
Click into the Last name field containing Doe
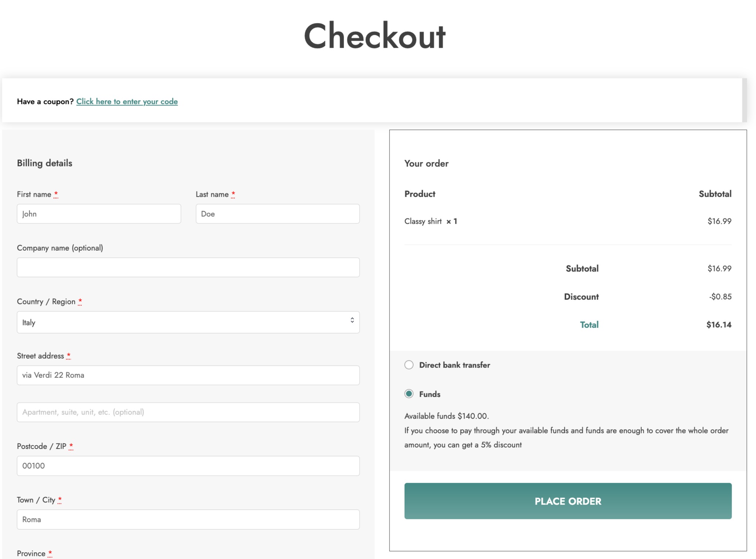(277, 214)
